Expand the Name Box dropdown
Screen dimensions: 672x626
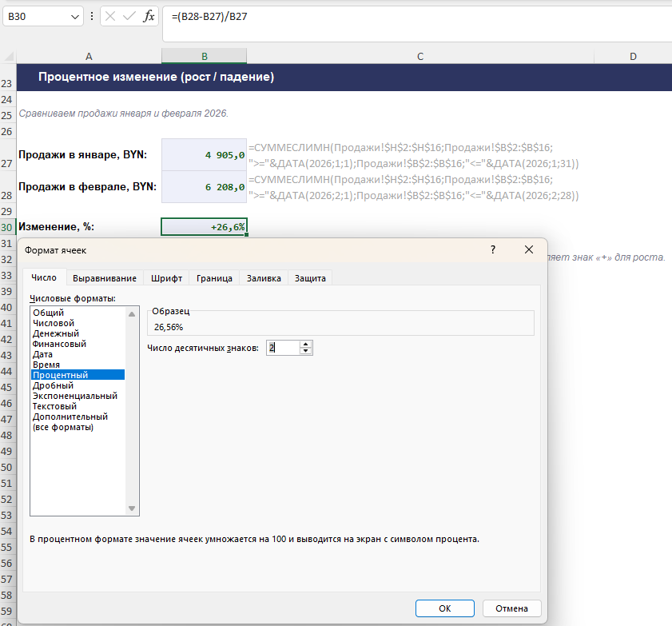(x=74, y=17)
